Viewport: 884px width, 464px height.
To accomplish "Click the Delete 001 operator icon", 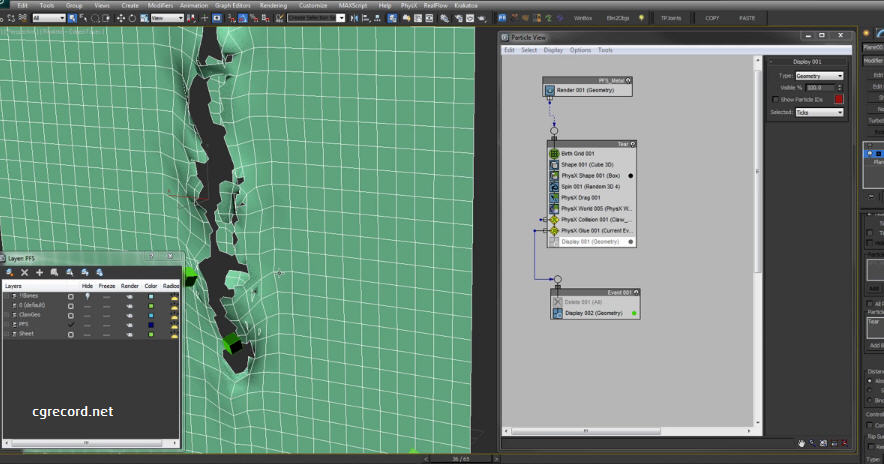I will 558,301.
